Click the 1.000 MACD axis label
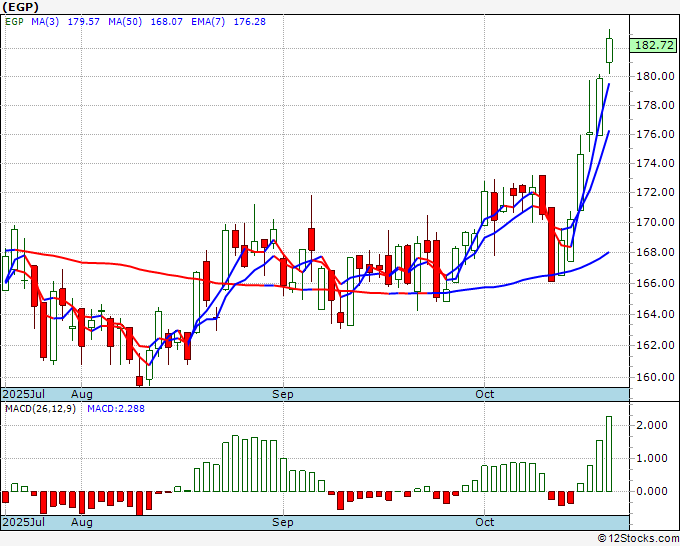Screen dimensions: 680x546 pyautogui.click(x=652, y=458)
